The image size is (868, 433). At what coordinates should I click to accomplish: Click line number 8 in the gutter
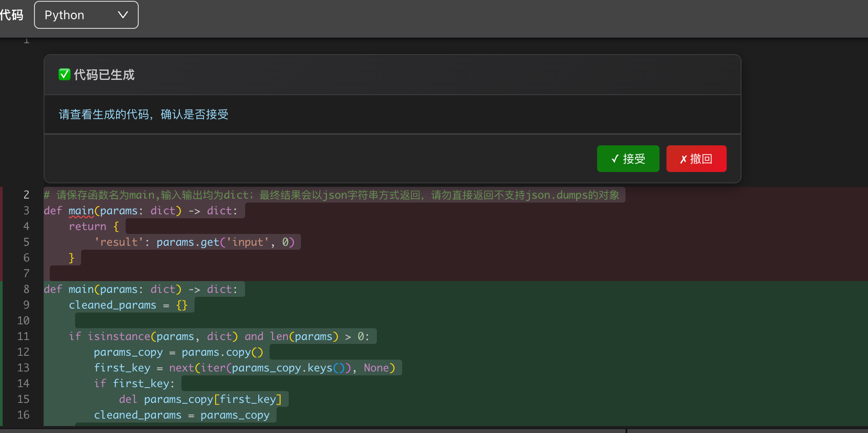(26, 289)
